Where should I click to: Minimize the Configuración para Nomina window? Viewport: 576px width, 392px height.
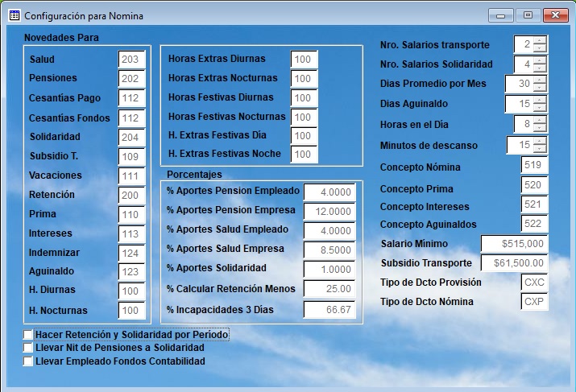[x=501, y=15]
